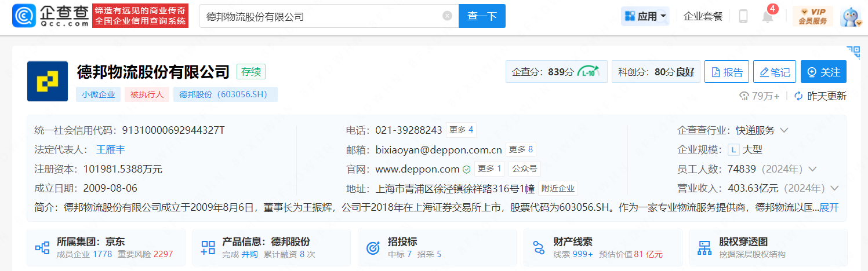The height and width of the screenshot is (271, 868).
Task: Click the VIP member service badge
Action: pos(812,16)
